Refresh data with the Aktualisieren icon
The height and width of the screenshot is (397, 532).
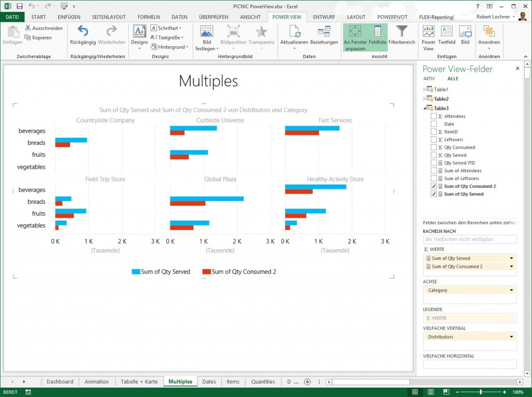(x=294, y=32)
